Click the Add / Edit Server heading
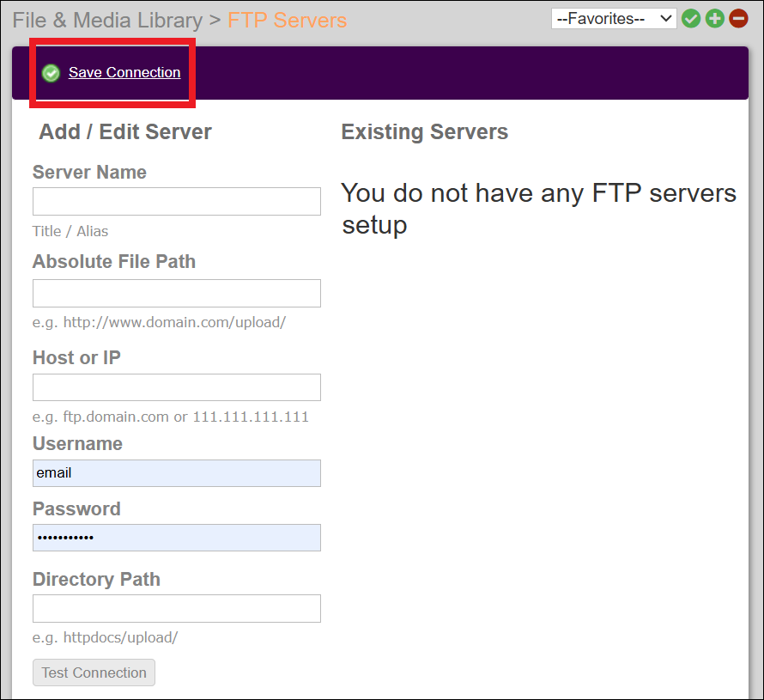Image resolution: width=764 pixels, height=700 pixels. click(x=125, y=131)
